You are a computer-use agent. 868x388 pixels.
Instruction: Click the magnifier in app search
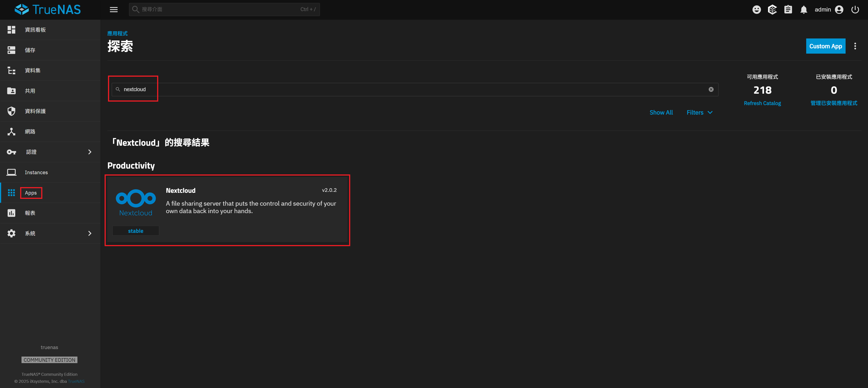118,89
